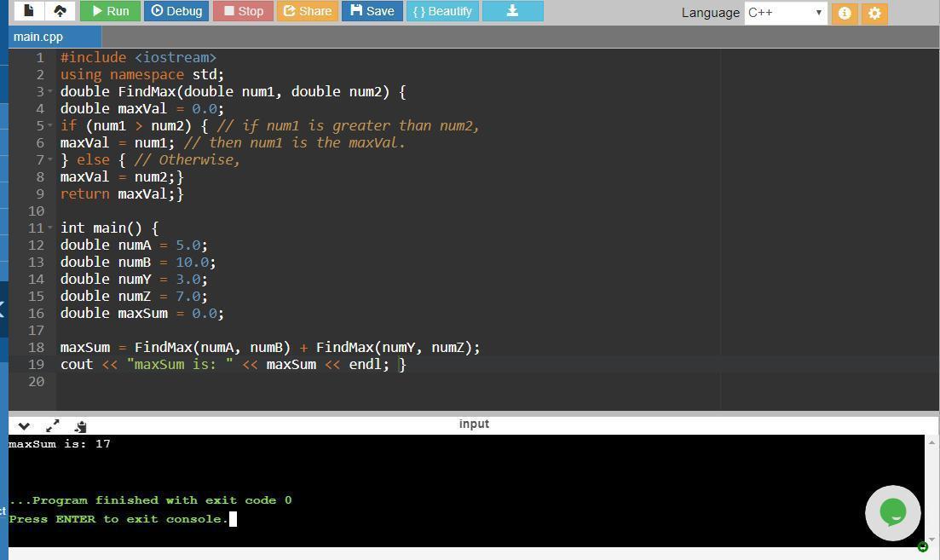Run the program with the Run button
The width and height of the screenshot is (940, 560).
[x=110, y=11]
